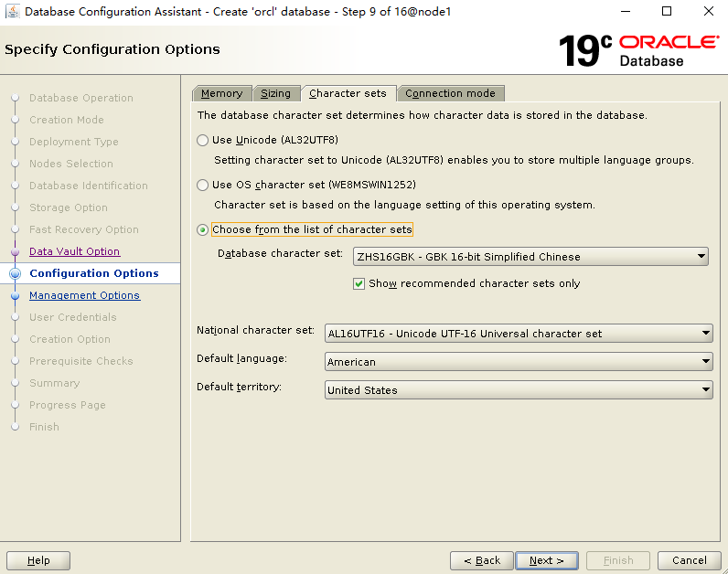Screen dimensions: 728x574
Task: Expand the Default language dropdown
Action: point(519,361)
